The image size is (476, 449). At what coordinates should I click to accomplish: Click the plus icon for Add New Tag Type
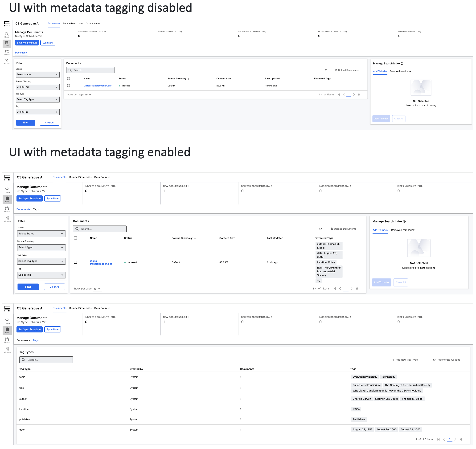(x=393, y=360)
